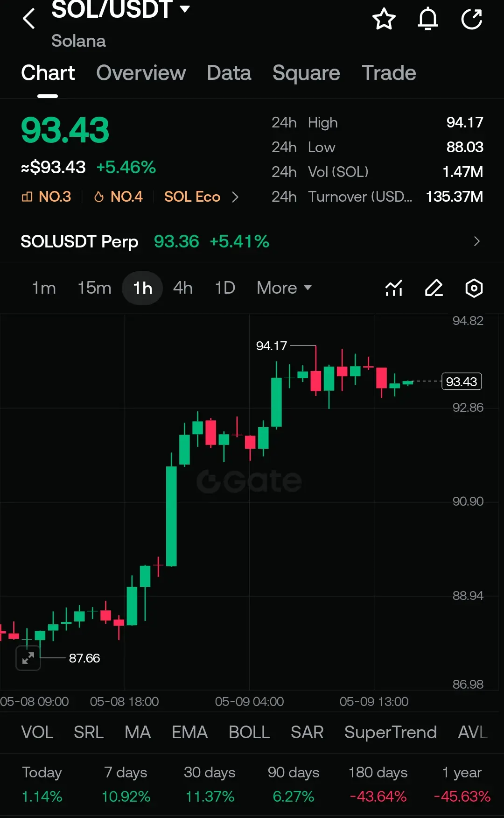The image size is (504, 818).
Task: Open price alert bell icon
Action: click(427, 19)
